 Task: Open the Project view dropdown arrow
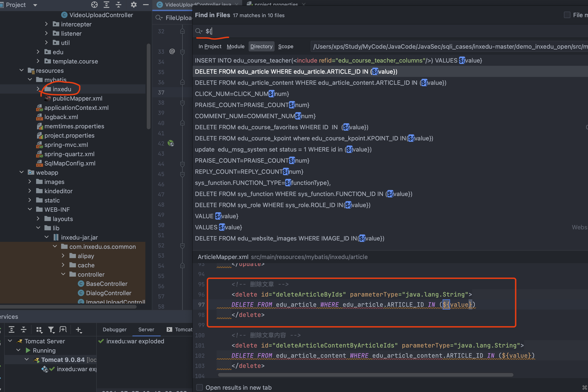pos(35,5)
